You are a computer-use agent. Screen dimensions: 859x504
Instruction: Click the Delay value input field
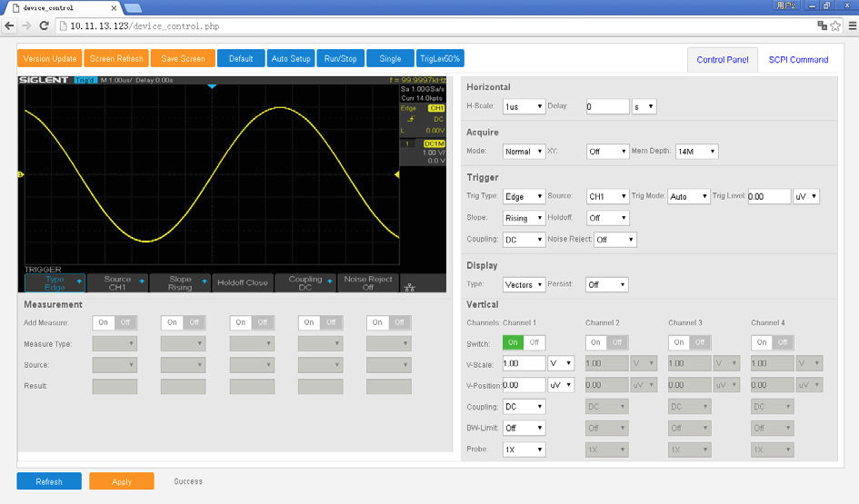click(607, 107)
